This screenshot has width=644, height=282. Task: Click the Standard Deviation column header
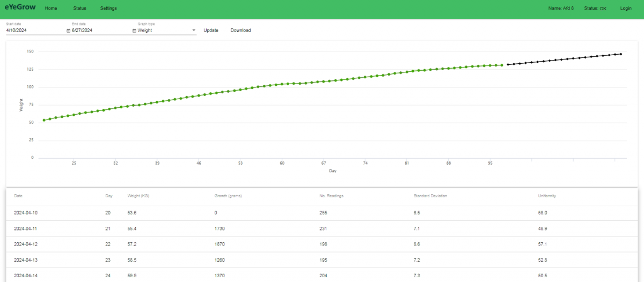(430, 196)
